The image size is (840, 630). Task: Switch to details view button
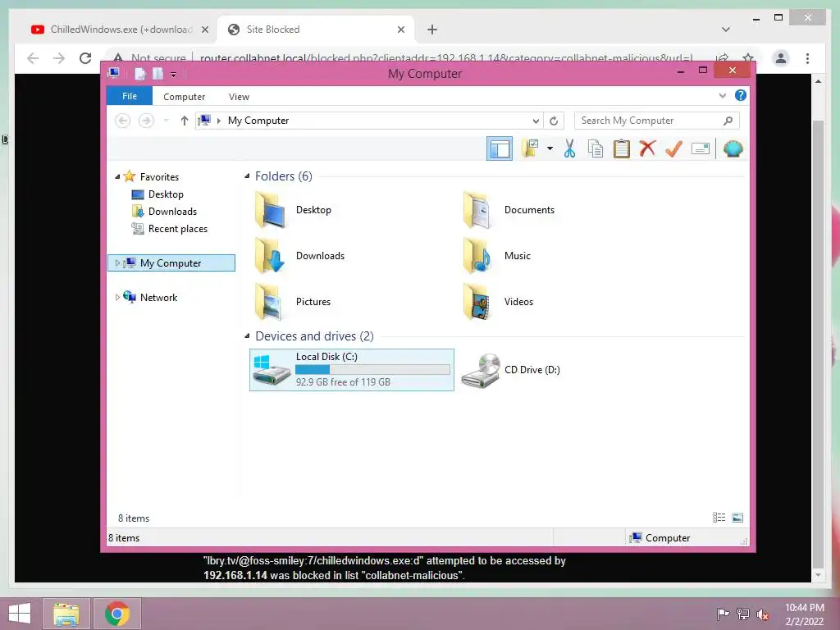point(719,517)
